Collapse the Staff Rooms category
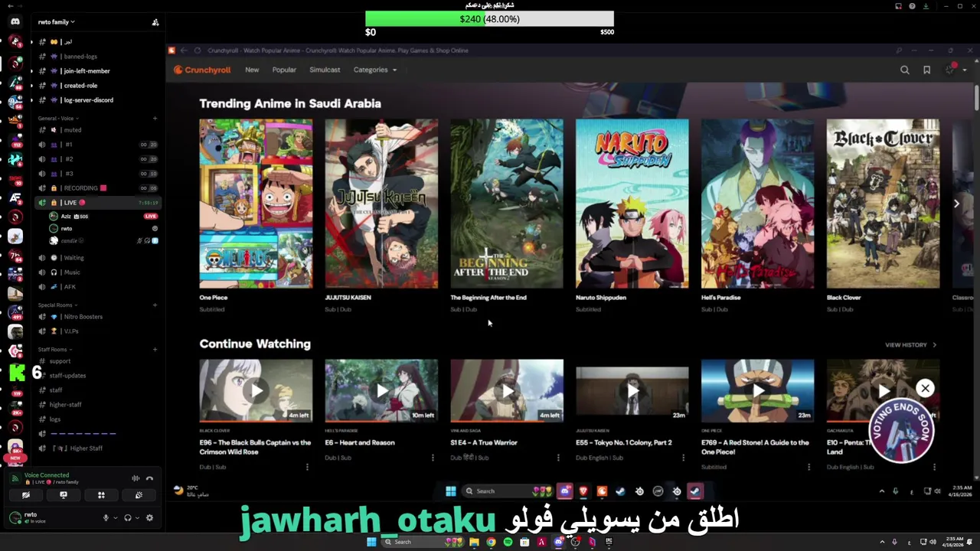The height and width of the screenshot is (551, 980). 54,350
